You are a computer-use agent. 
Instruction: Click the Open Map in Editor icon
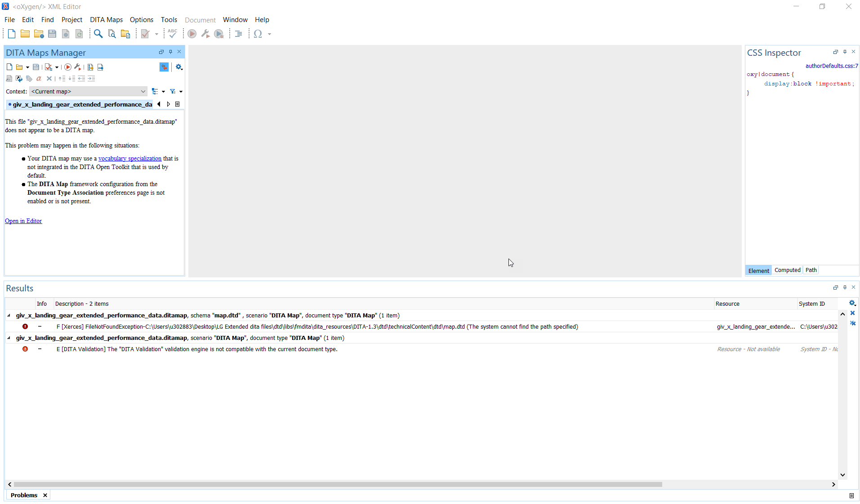(x=100, y=67)
